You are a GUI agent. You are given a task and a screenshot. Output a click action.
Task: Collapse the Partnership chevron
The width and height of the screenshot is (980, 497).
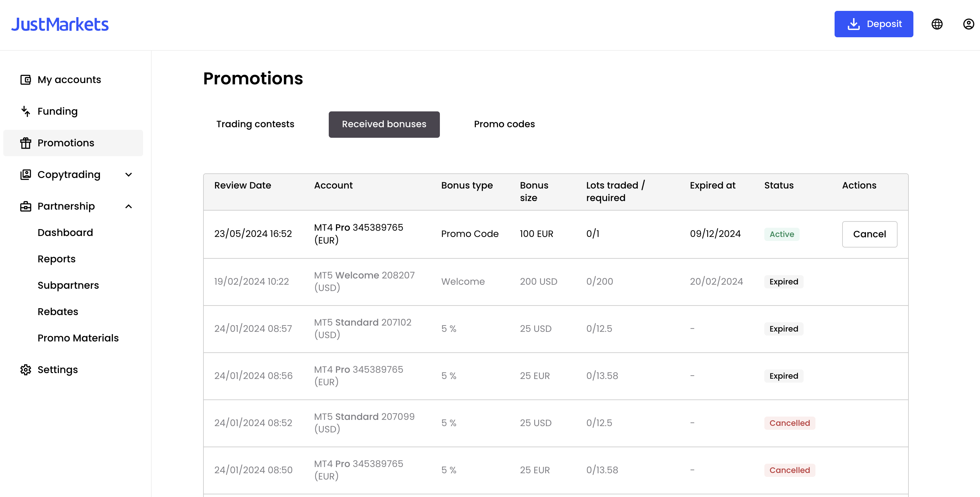pyautogui.click(x=129, y=206)
